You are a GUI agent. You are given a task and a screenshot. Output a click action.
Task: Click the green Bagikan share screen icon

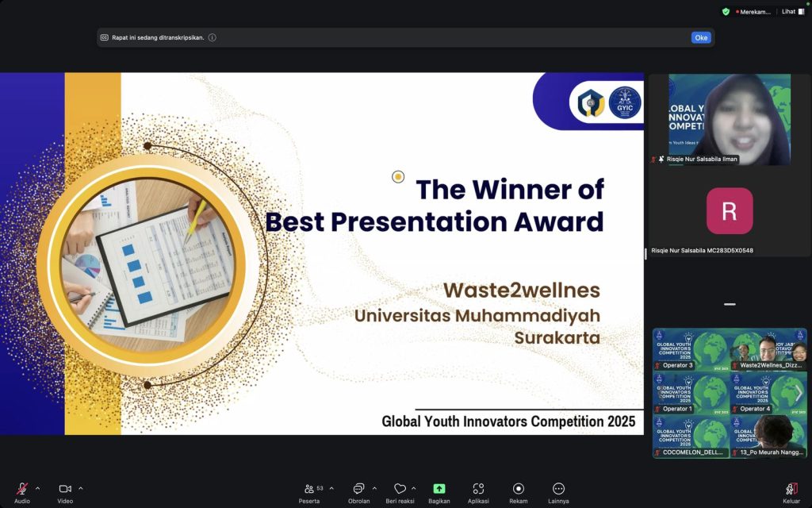(x=439, y=489)
